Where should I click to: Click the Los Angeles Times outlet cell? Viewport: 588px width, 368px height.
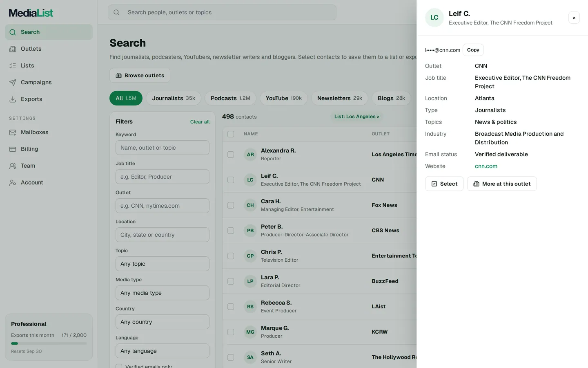point(394,155)
